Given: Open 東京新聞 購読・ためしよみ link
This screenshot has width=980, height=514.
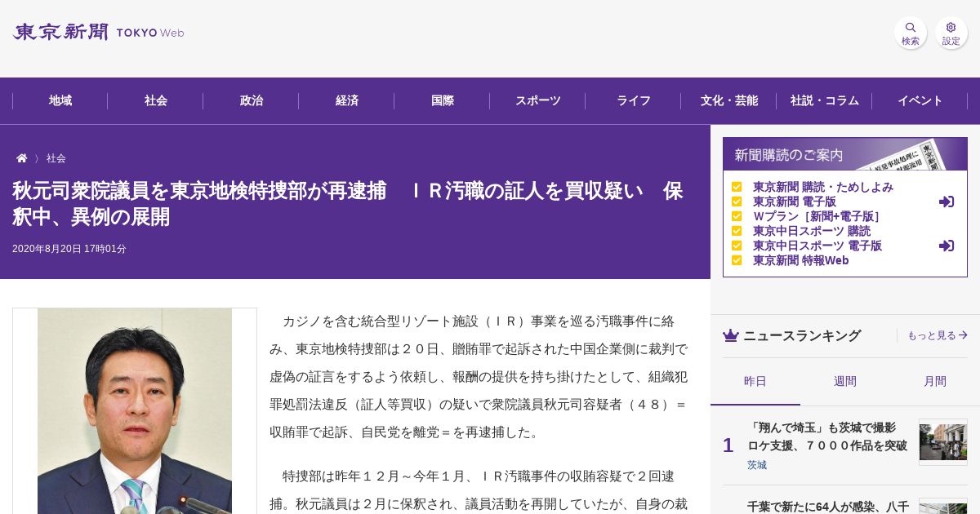Looking at the screenshot, I should (823, 187).
